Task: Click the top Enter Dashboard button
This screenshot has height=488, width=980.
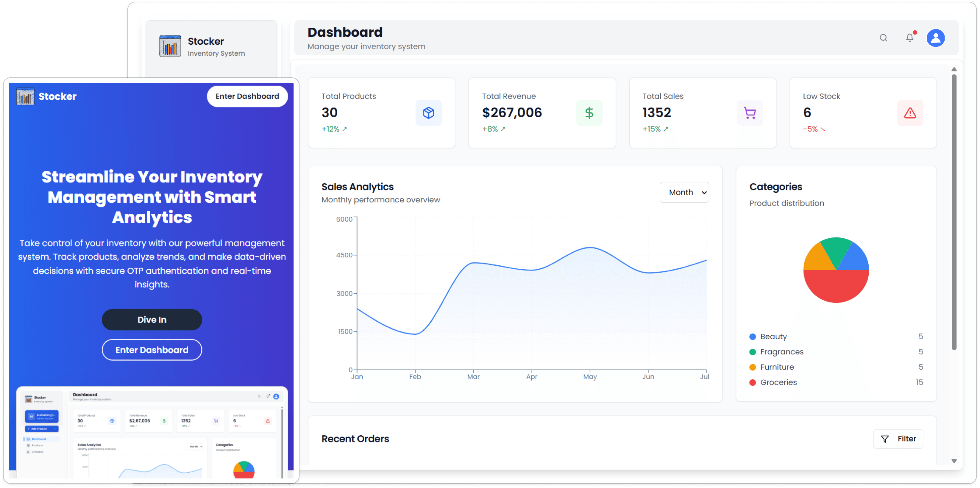Action: (x=247, y=96)
